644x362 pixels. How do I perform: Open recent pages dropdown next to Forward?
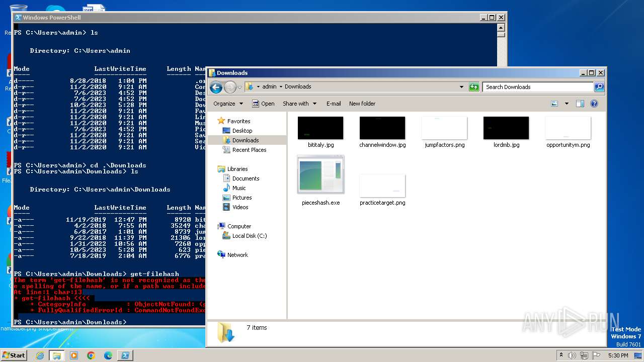coord(239,87)
